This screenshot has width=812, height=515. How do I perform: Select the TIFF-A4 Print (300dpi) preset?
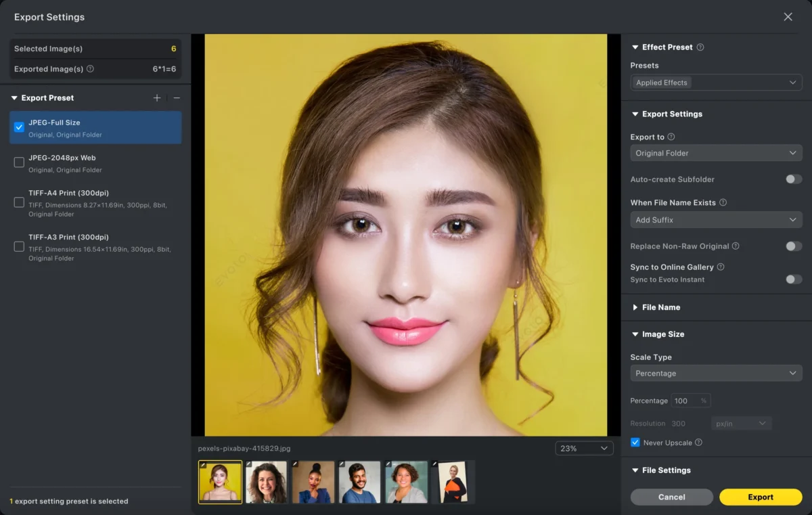click(x=19, y=202)
